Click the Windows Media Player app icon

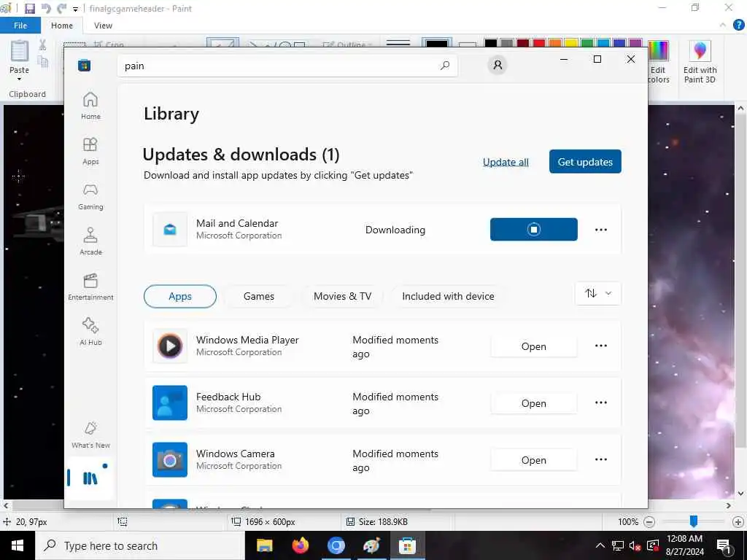[x=170, y=346]
